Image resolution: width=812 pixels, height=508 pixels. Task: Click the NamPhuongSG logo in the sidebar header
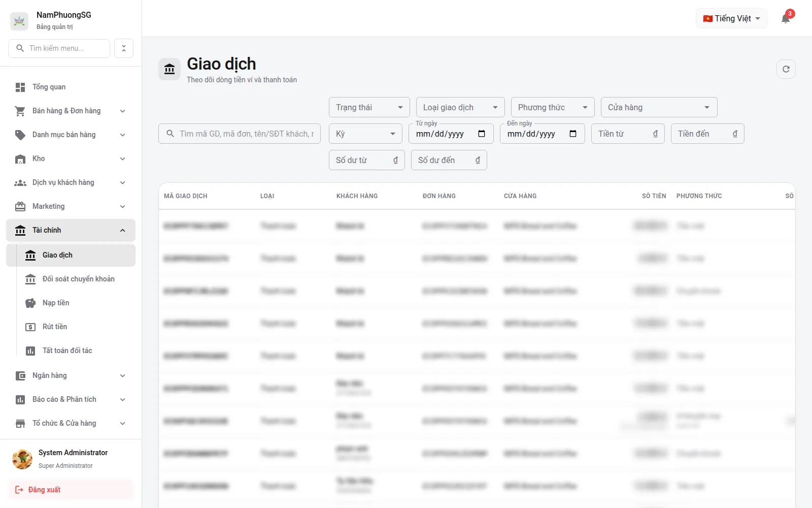pos(19,21)
